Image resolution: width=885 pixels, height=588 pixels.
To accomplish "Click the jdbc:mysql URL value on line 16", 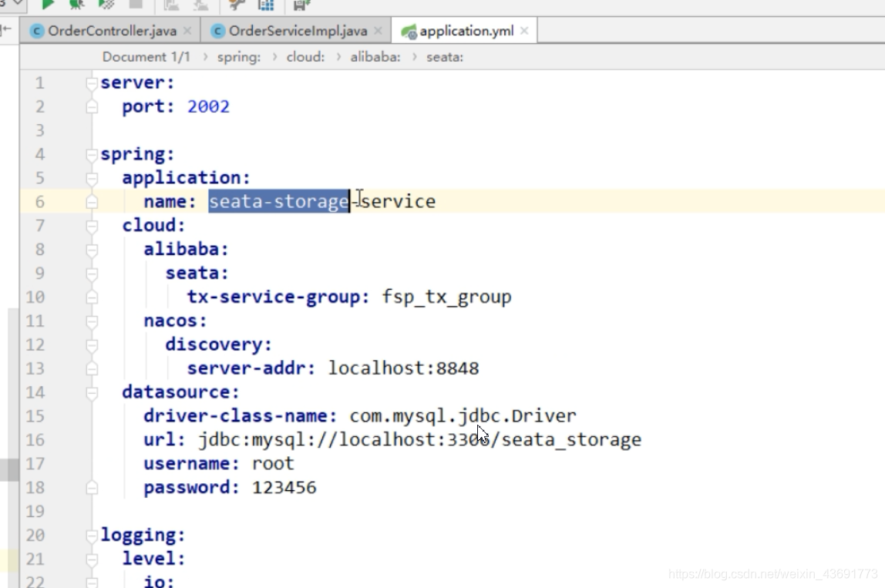I will pos(419,440).
